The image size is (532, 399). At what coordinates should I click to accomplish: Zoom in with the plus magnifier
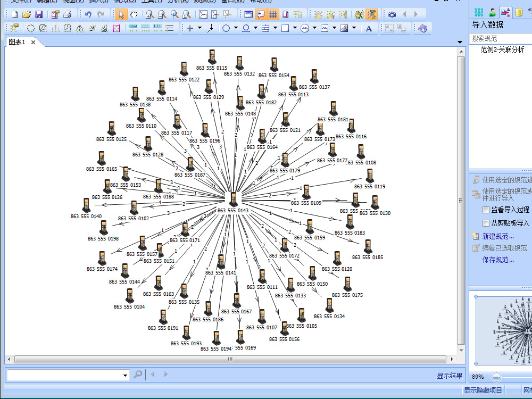(x=149, y=14)
